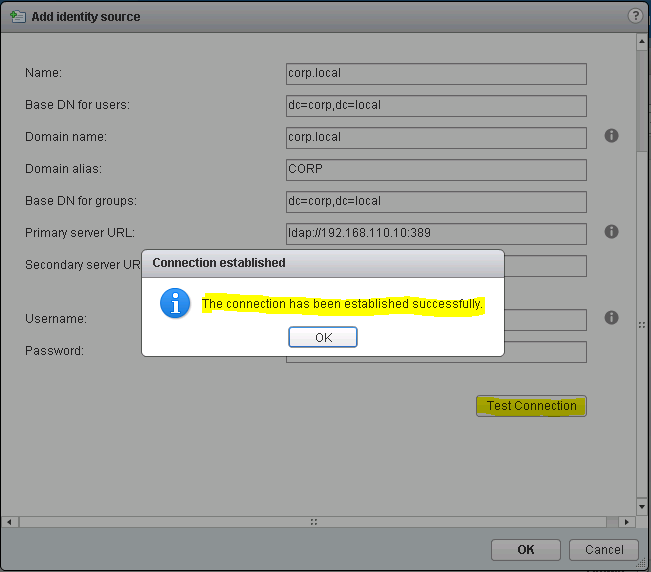Click the vertical scrollbar up arrow
651x572 pixels.
pos(642,42)
